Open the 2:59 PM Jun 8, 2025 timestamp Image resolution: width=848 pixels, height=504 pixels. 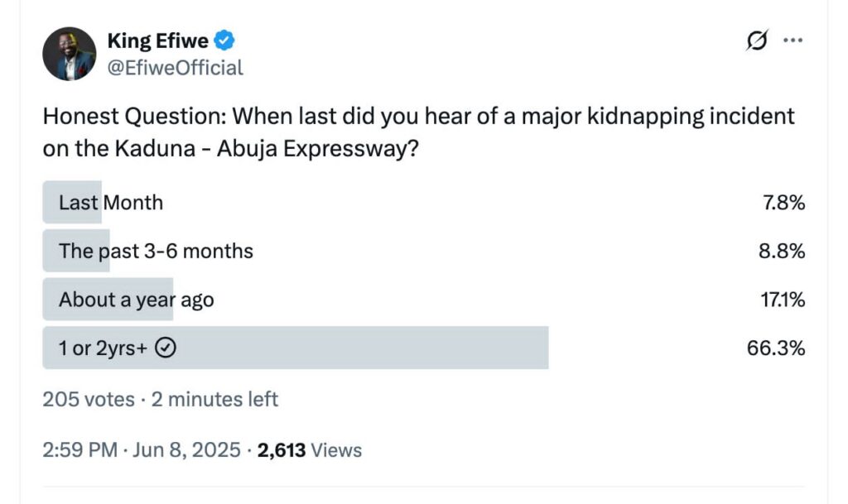pyautogui.click(x=142, y=450)
